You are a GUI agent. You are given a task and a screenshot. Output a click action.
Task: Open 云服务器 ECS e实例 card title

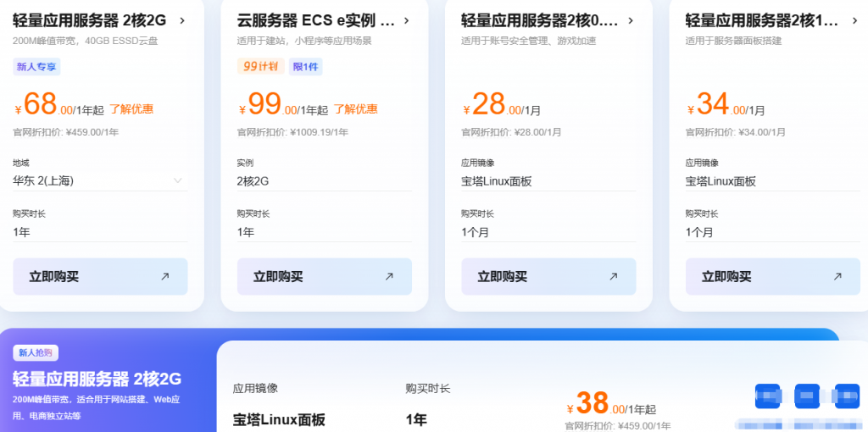click(315, 21)
